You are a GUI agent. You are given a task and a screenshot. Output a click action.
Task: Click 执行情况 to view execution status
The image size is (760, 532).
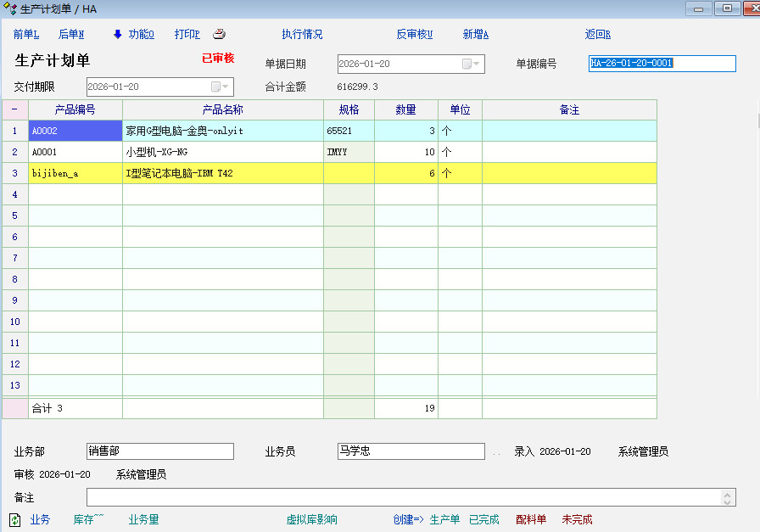(x=302, y=35)
